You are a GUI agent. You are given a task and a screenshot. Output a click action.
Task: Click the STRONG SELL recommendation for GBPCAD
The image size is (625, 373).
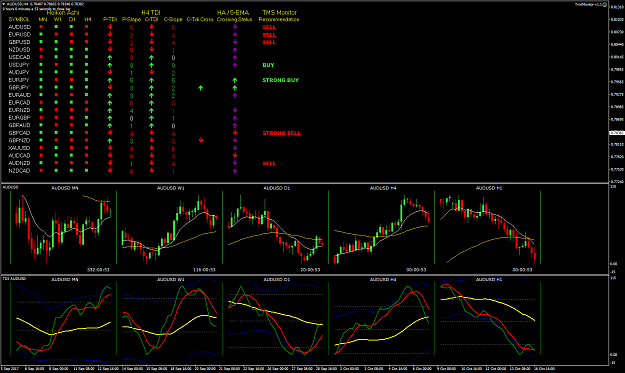point(281,133)
